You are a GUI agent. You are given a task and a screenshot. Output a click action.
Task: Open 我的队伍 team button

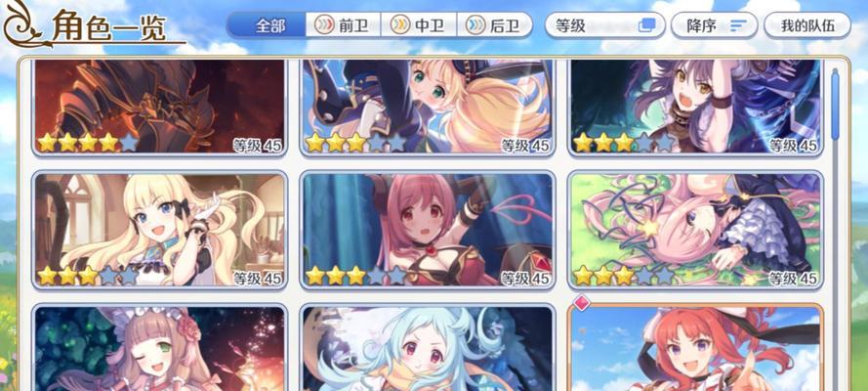807,25
